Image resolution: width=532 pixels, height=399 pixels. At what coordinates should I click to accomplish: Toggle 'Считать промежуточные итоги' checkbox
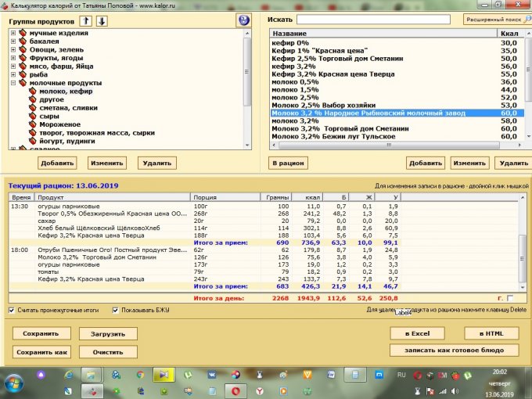(x=11, y=310)
